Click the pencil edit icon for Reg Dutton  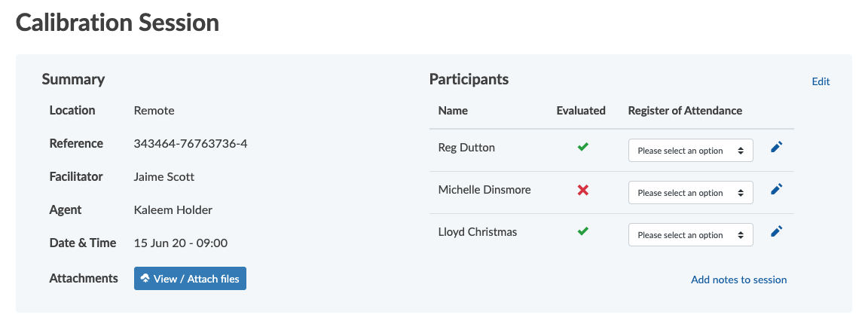[777, 147]
